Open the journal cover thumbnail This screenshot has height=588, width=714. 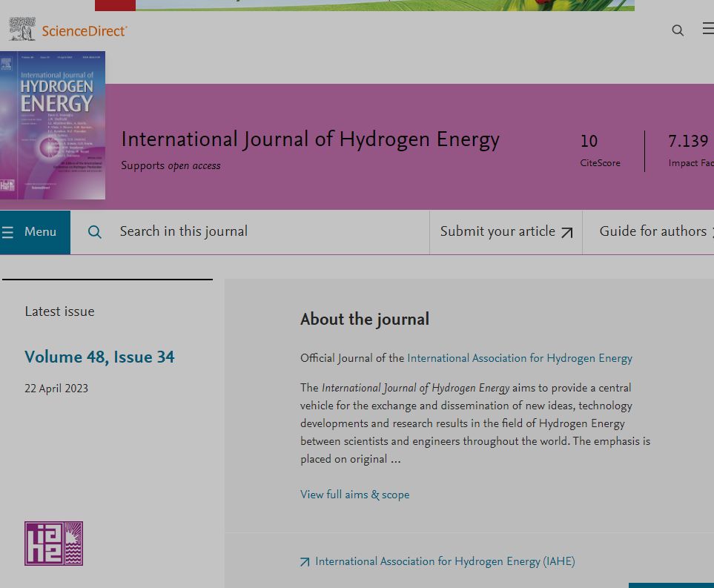pos(53,125)
